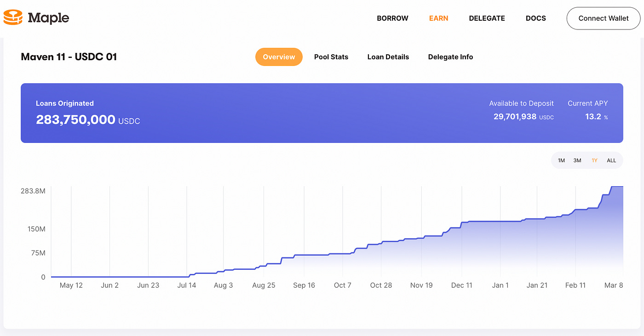Click the Jul 14 x-axis date

(186, 285)
